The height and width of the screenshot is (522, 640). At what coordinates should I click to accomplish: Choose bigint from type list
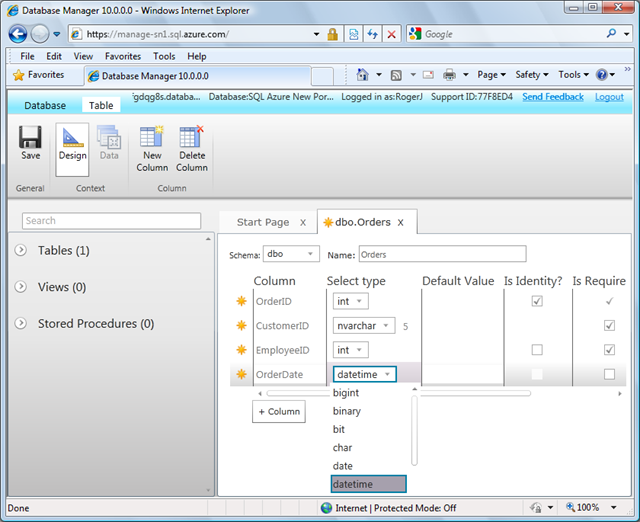tap(346, 393)
